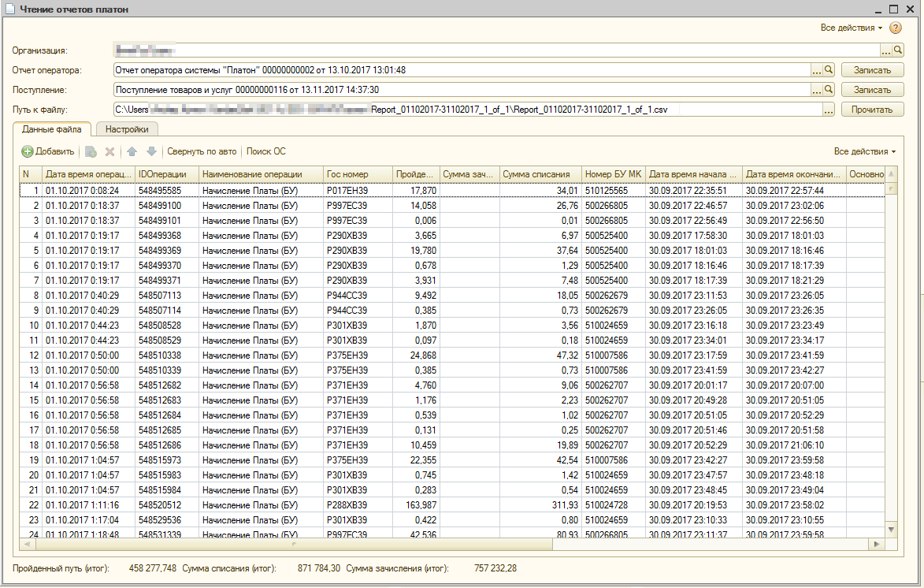Viewport: 924px width, 588px height.
Task: Click the Гос номер column header
Action: (358, 174)
